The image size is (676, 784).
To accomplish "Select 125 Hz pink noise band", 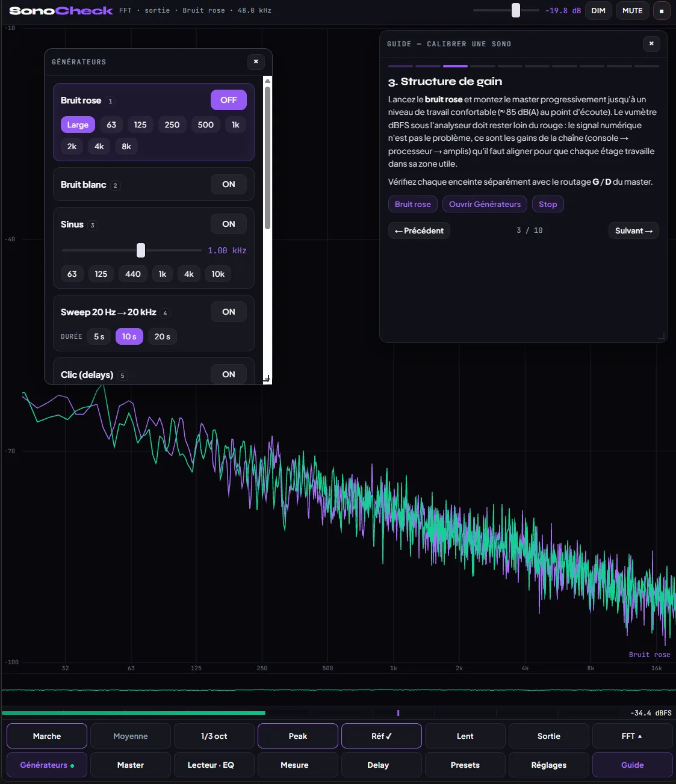I will (140, 125).
